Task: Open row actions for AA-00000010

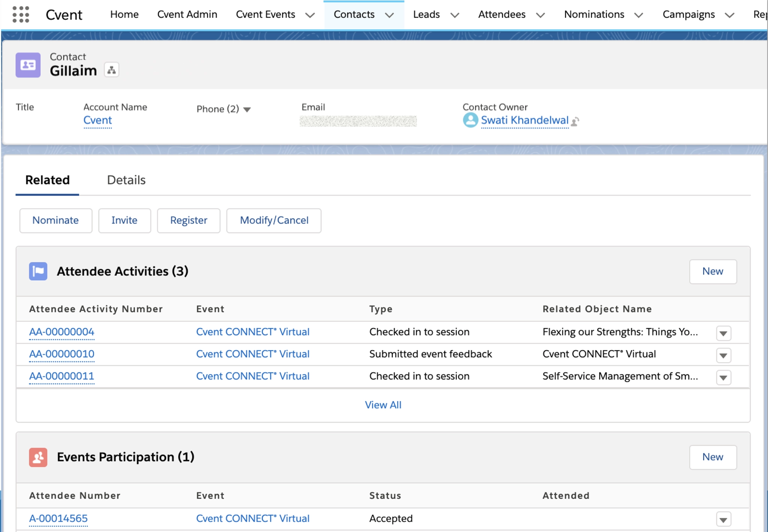Action: (723, 355)
